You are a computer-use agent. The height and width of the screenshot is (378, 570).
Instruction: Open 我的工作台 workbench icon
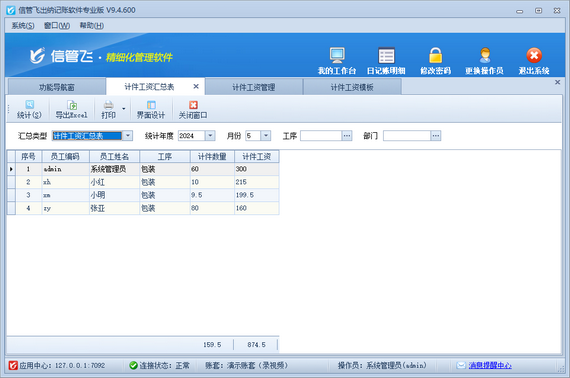pyautogui.click(x=337, y=56)
